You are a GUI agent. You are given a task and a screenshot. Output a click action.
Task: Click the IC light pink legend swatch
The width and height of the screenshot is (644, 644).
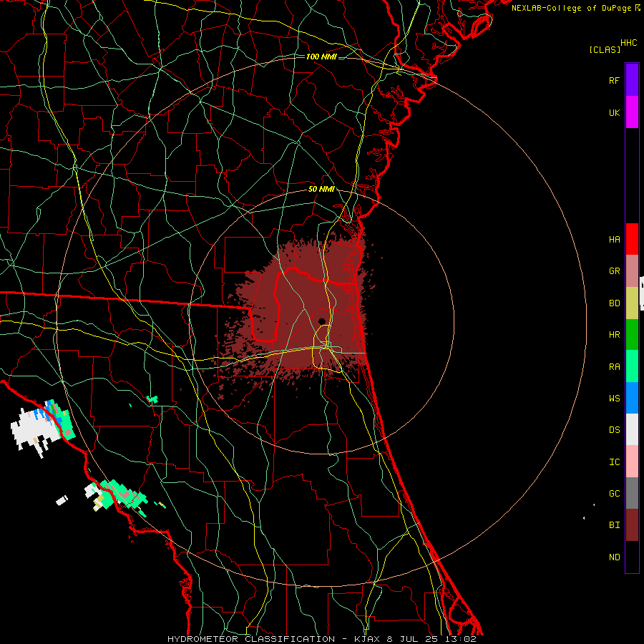pyautogui.click(x=632, y=462)
